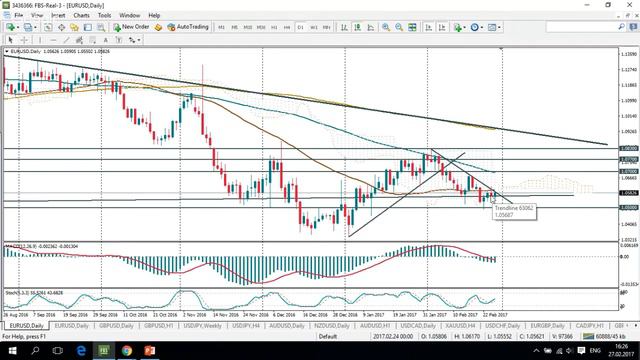Switch to the H1 timeframe
Viewport: 640px width, 360px height.
click(274, 27)
